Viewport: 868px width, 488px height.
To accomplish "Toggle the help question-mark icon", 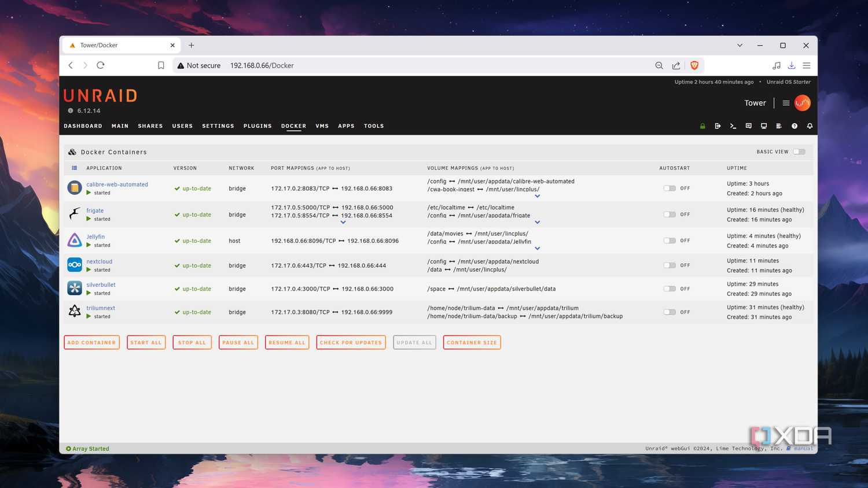I will coord(795,126).
